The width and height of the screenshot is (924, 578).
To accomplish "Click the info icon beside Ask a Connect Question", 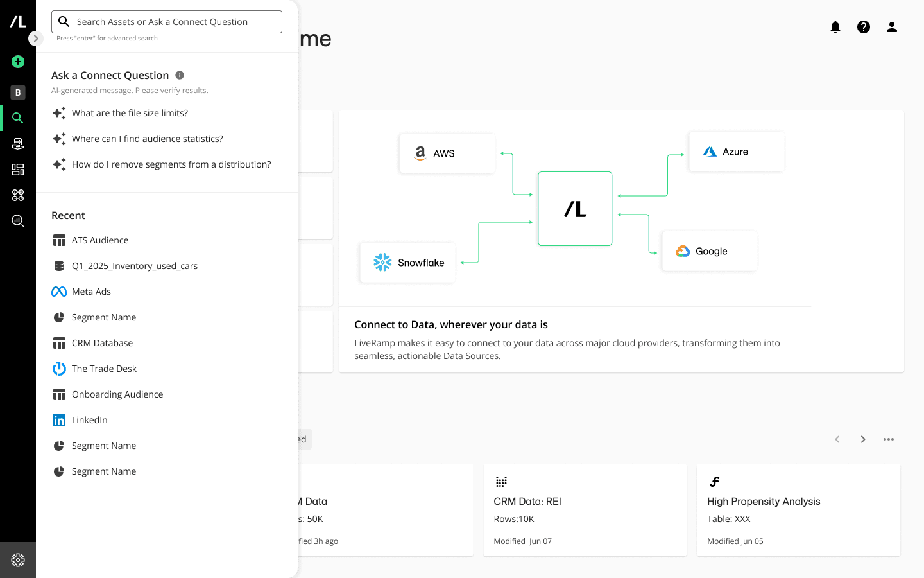I will [180, 75].
